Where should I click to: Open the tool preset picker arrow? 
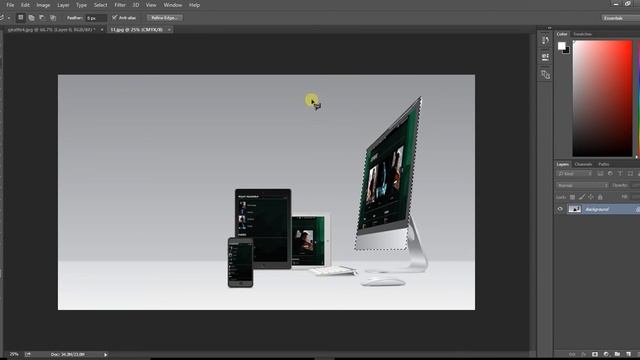click(x=9, y=18)
